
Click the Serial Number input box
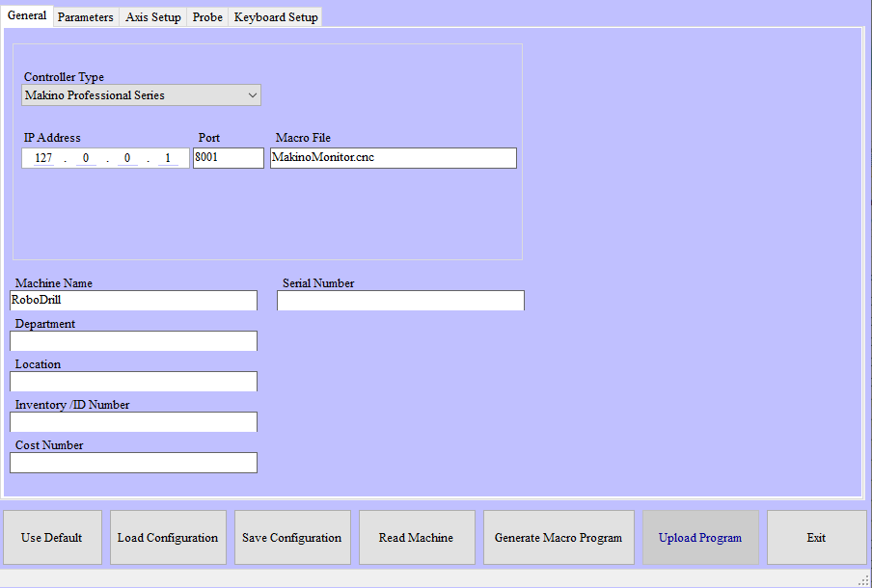(400, 301)
